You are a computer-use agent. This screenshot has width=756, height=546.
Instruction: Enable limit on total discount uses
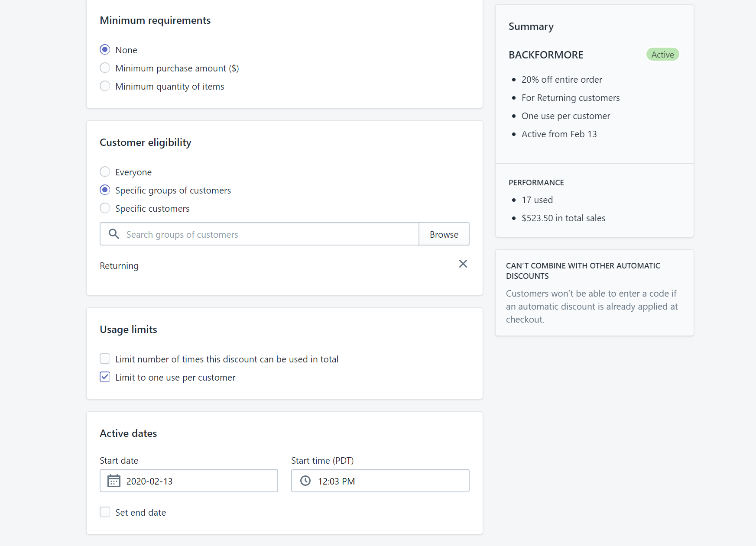coord(105,359)
